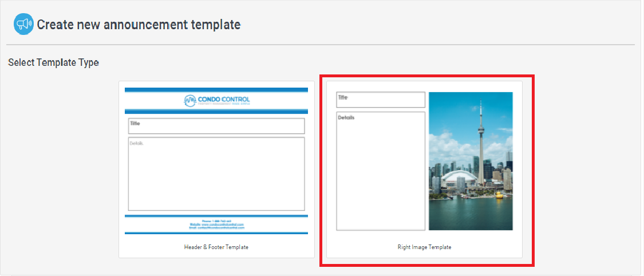Click the Title box in Right Image template
644x276 pixels.
point(381,100)
